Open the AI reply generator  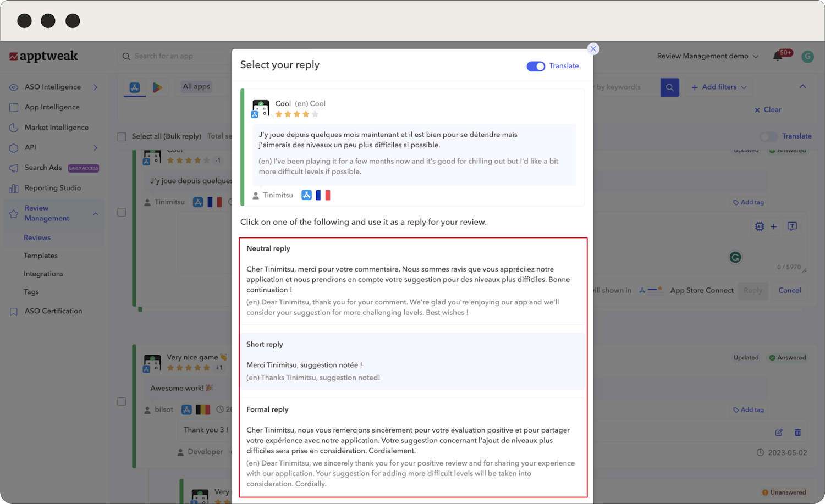(760, 226)
